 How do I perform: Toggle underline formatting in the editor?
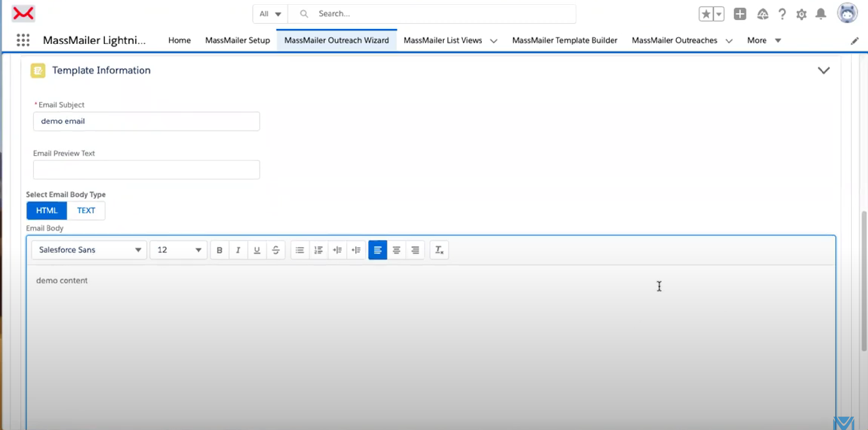[x=257, y=250]
